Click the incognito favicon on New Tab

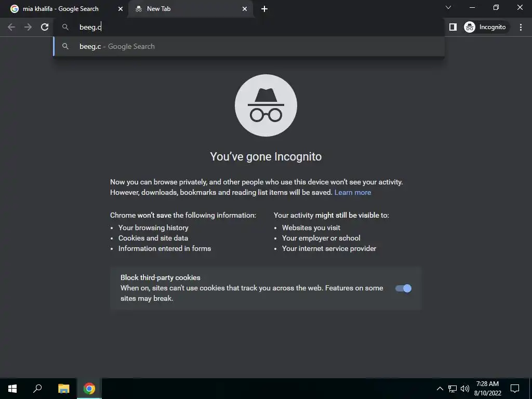138,9
